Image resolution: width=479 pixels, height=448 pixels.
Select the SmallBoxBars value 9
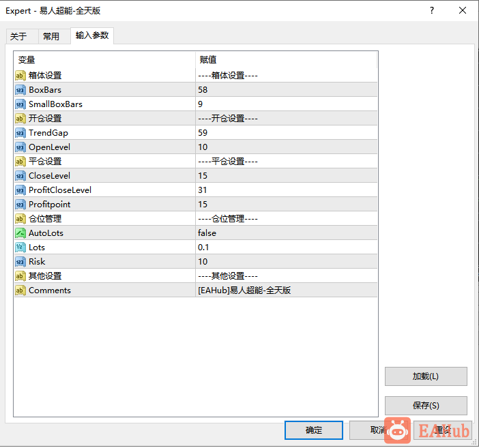pos(286,104)
